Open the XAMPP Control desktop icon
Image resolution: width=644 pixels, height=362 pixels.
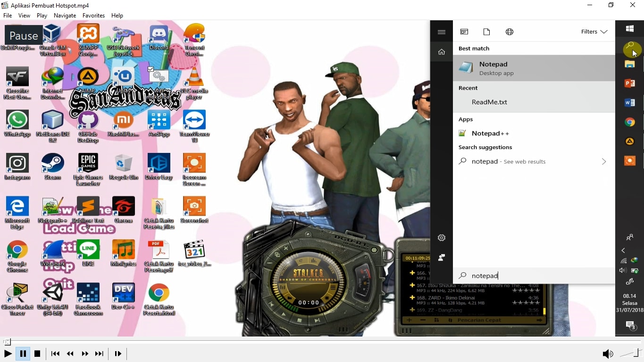(88, 40)
